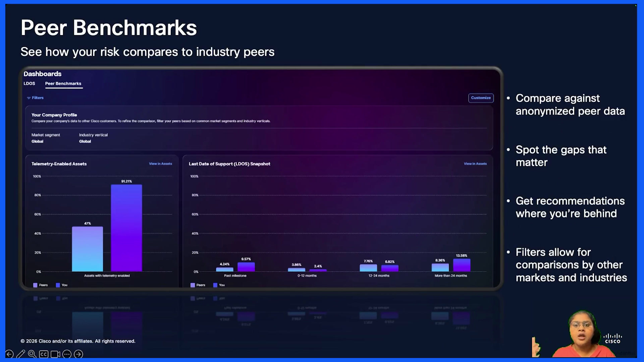Click the Market segment Global value
Screen dimensions: 644x362
coord(37,141)
